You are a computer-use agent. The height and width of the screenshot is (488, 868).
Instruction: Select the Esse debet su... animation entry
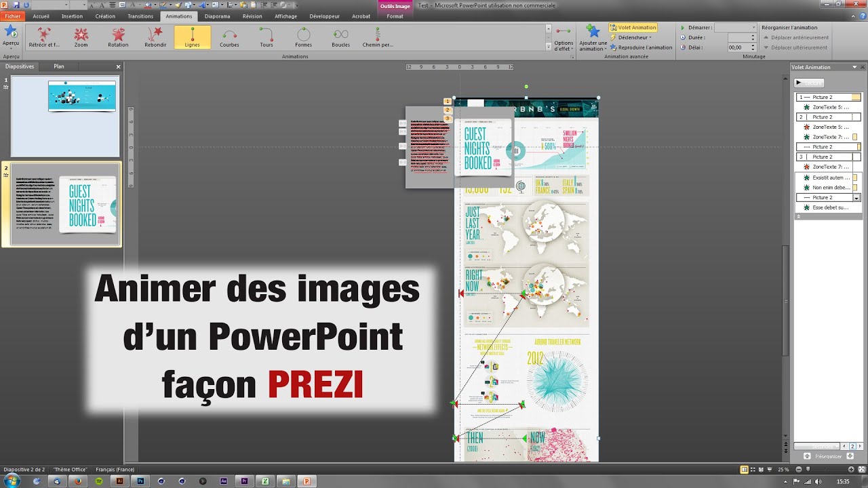tap(828, 207)
